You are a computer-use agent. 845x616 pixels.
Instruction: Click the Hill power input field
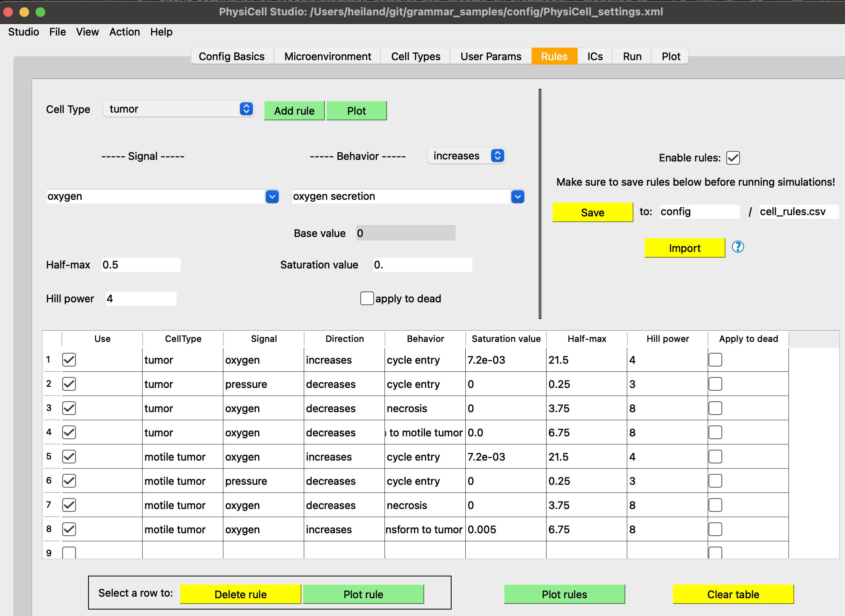[141, 299]
